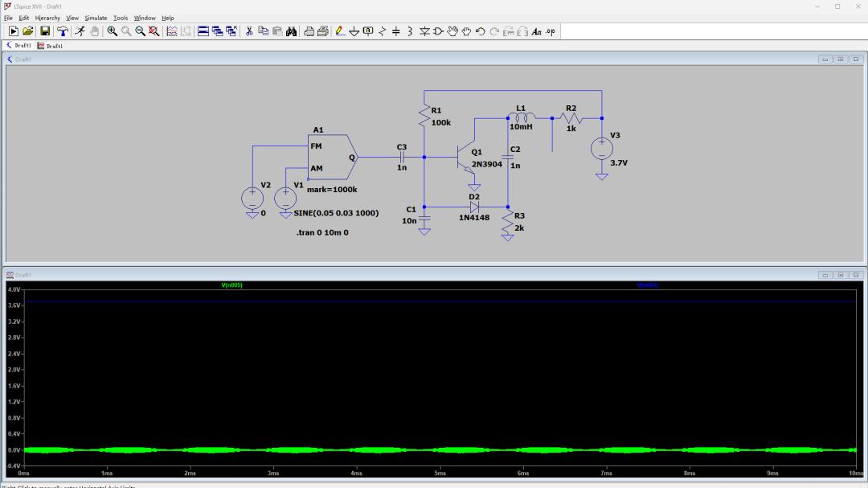The image size is (868, 488).
Task: Click the green V(n005) trace label
Action: point(231,285)
